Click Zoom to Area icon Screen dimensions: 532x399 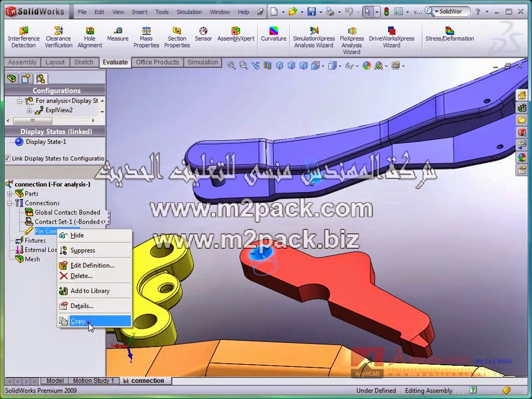pos(243,65)
